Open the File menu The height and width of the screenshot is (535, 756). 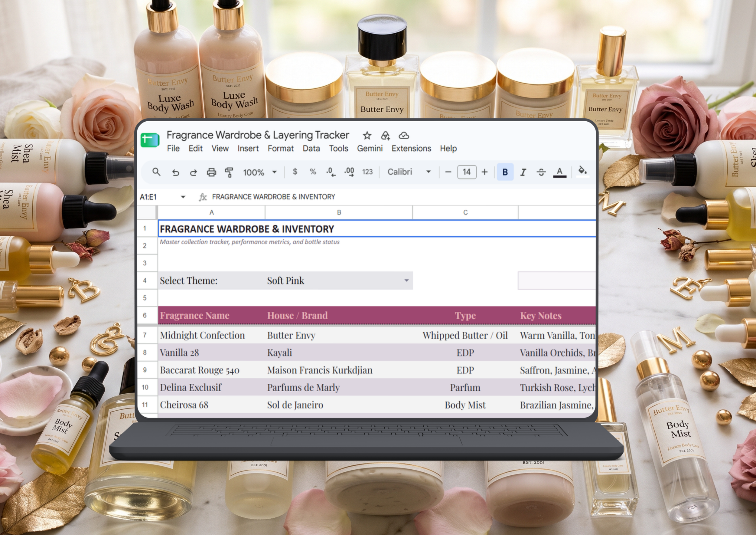click(x=173, y=149)
